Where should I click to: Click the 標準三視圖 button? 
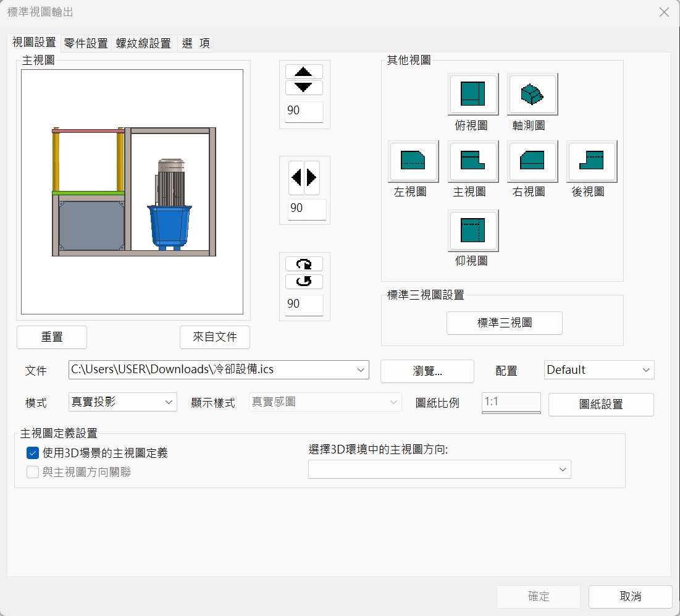[x=504, y=323]
